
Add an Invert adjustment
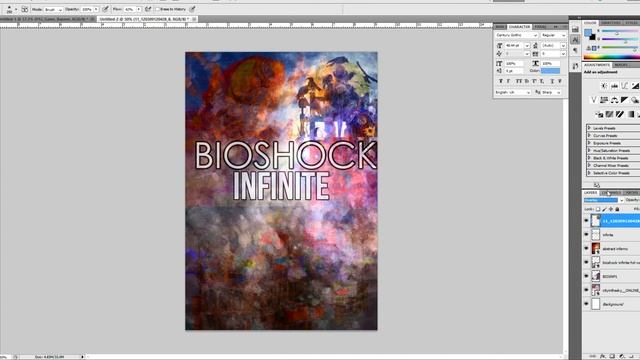[599, 114]
